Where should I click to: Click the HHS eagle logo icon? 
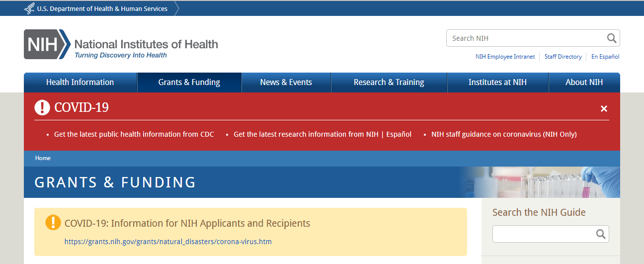(29, 8)
